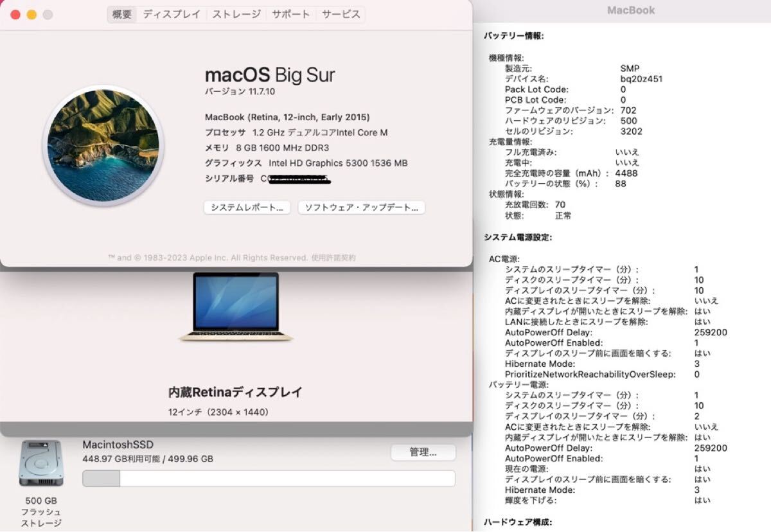Close the About This Mac window
Viewport: 771px width, 532px height.
click(15, 14)
